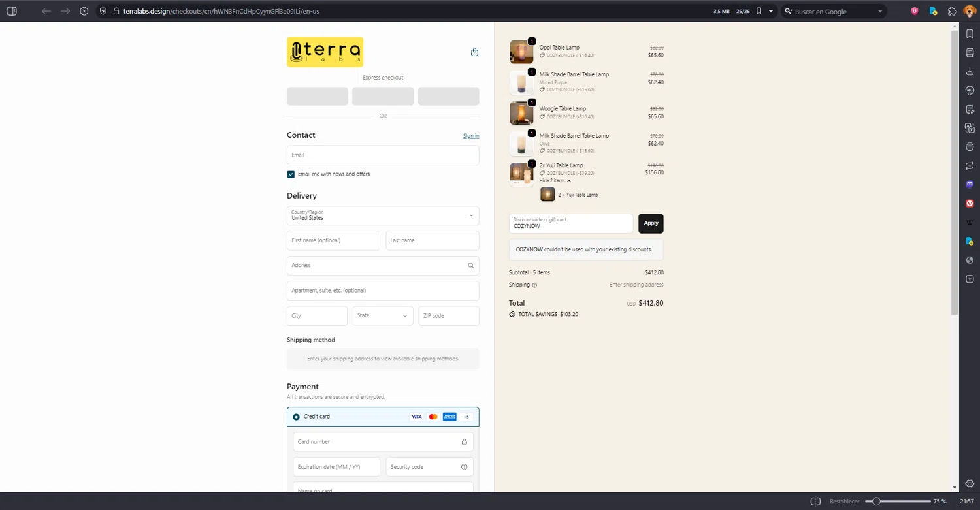This screenshot has width=980, height=510.
Task: Open the Downloads panel
Action: pyautogui.click(x=970, y=71)
